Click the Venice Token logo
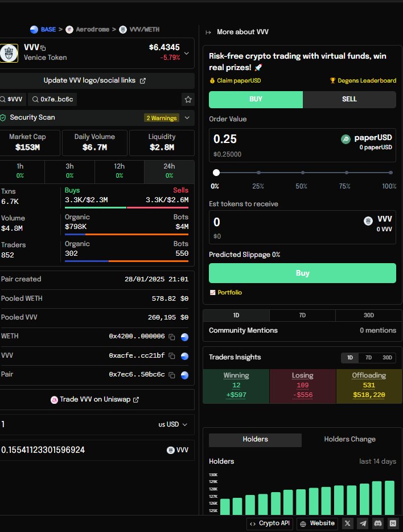This screenshot has height=532, width=403. (x=9, y=53)
